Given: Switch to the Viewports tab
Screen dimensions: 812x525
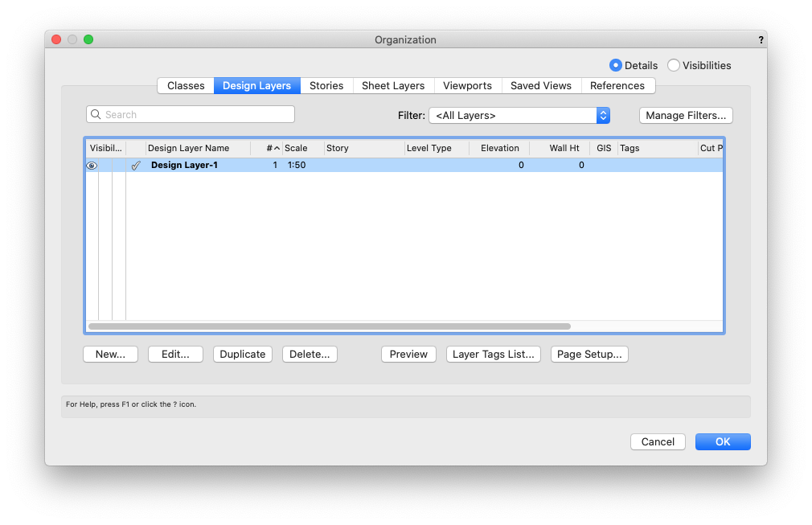Looking at the screenshot, I should (x=468, y=86).
